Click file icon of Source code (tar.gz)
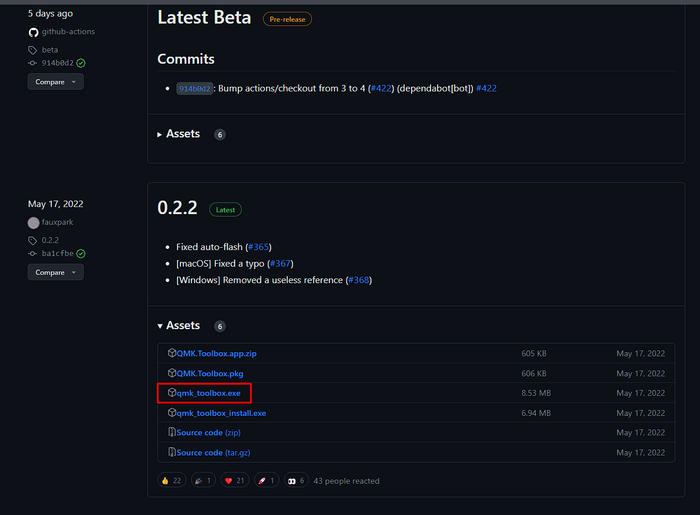The width and height of the screenshot is (700, 515). 172,452
